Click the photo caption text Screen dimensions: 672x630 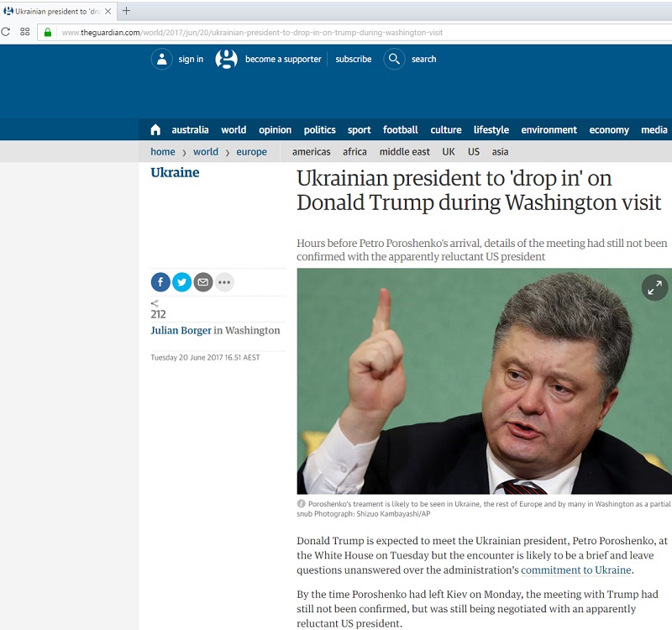pyautogui.click(x=485, y=509)
